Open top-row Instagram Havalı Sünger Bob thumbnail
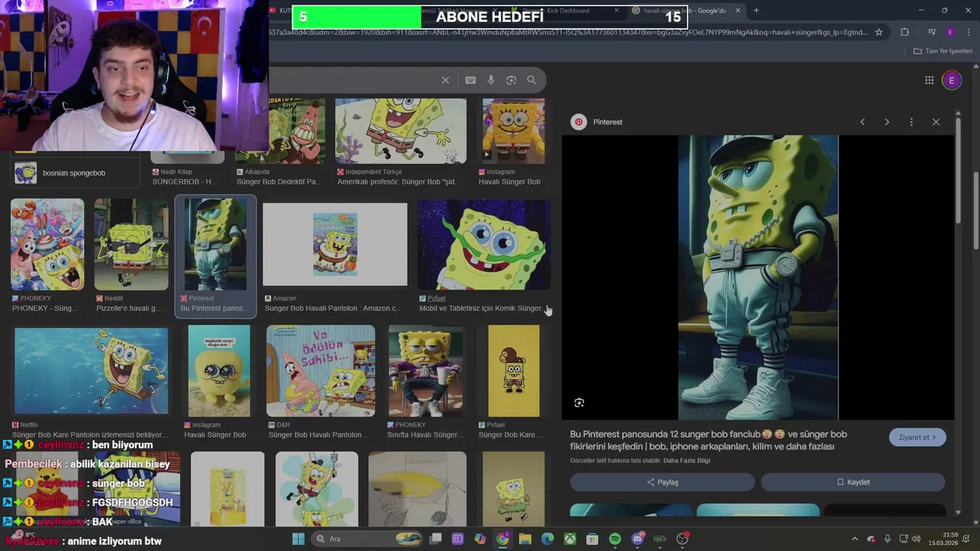The height and width of the screenshot is (551, 980). (x=514, y=130)
